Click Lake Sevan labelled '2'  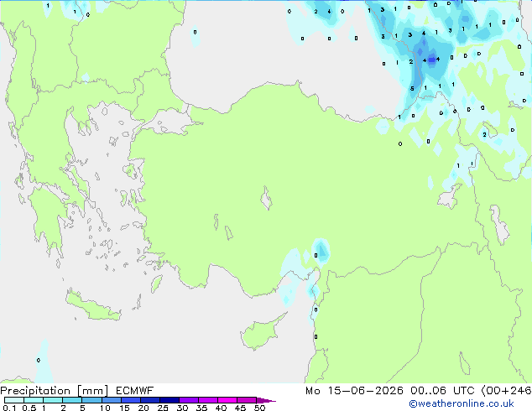(x=488, y=131)
